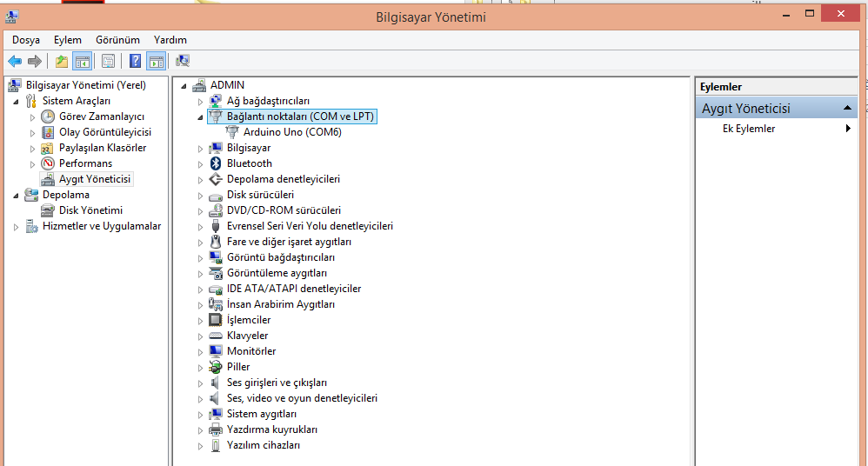This screenshot has width=868, height=466.
Task: Select İnsan Arabirim Aygıtları category
Action: pos(281,304)
